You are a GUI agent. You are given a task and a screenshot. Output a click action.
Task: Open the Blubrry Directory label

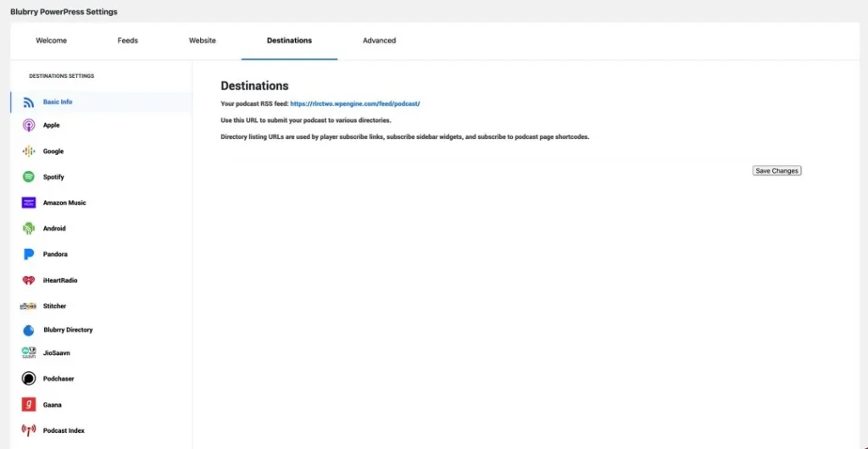pyautogui.click(x=68, y=330)
